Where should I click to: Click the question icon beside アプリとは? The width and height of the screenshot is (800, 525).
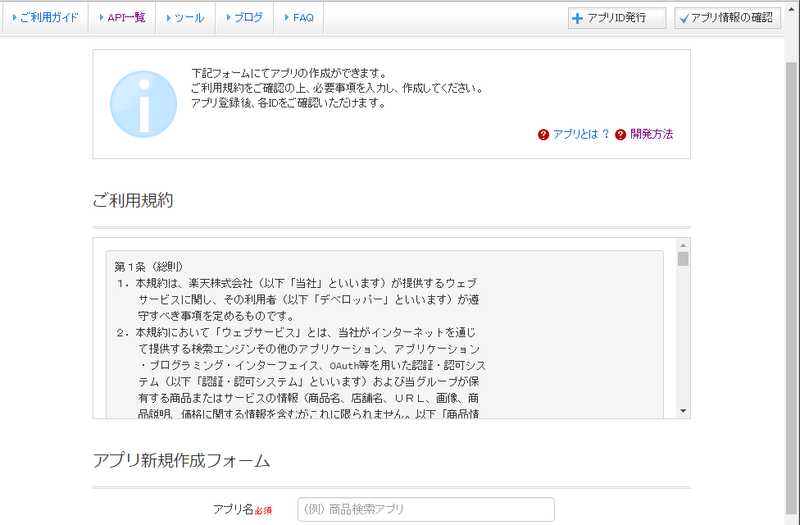(543, 135)
